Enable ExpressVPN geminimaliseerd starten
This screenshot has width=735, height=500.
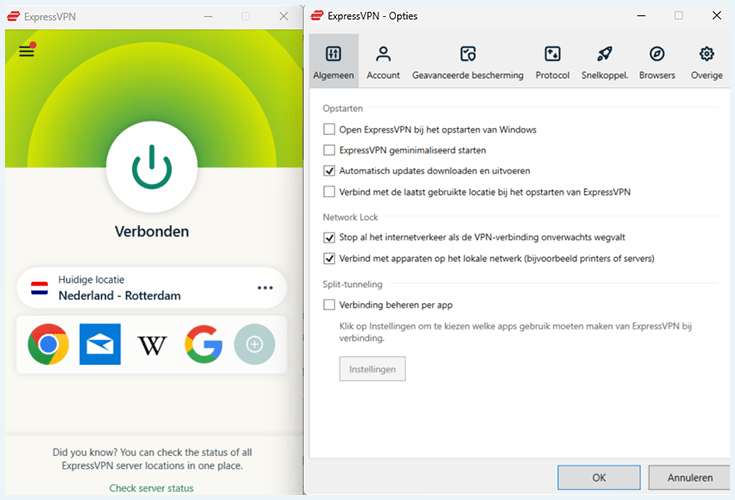tap(330, 150)
